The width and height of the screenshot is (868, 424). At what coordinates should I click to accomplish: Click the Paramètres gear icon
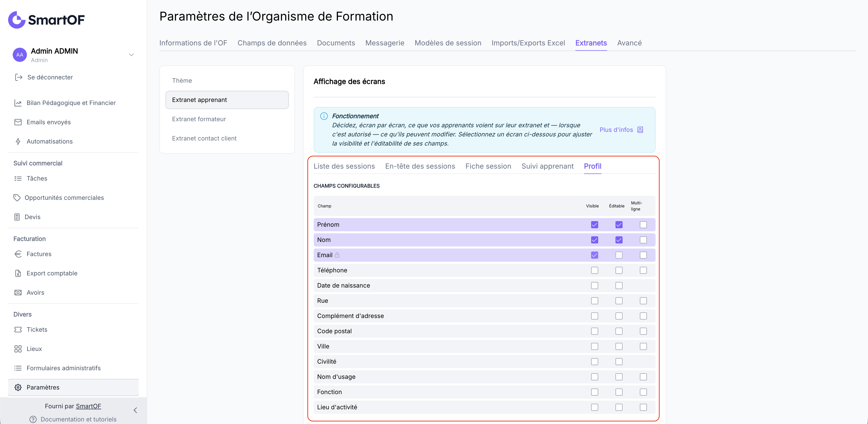[18, 387]
